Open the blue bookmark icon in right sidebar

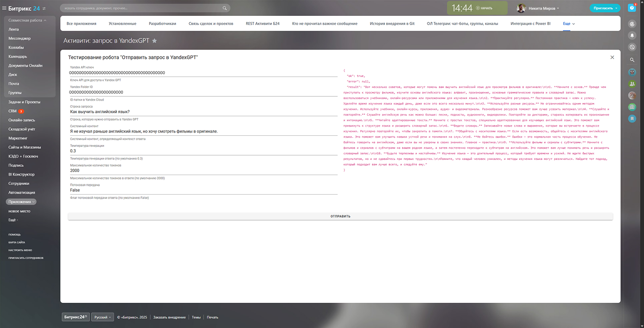(632, 119)
